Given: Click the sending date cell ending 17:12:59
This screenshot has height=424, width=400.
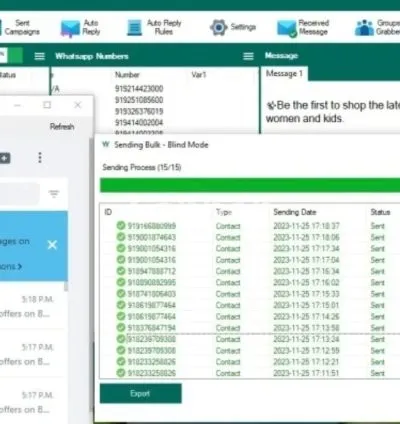Looking at the screenshot, I should [306, 350].
